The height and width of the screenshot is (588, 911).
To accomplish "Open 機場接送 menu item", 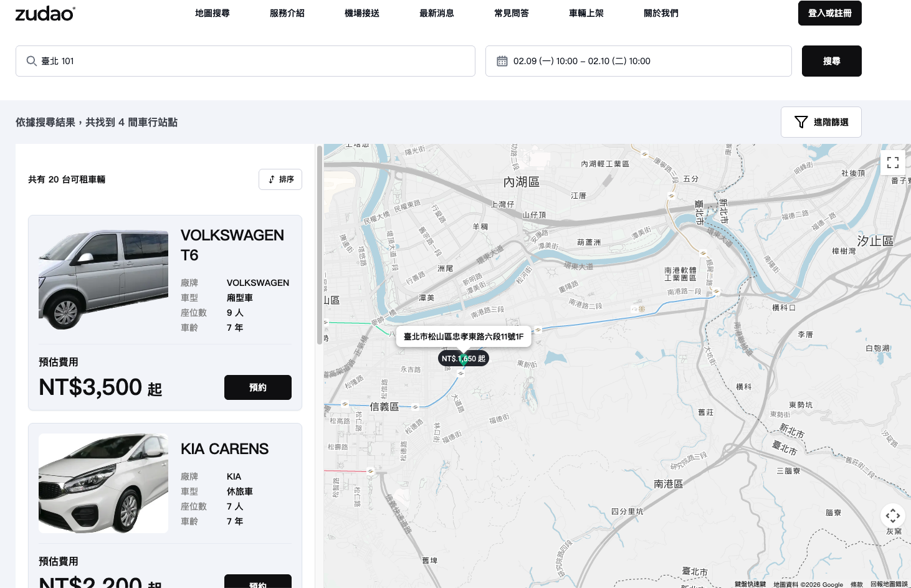I will coord(362,13).
